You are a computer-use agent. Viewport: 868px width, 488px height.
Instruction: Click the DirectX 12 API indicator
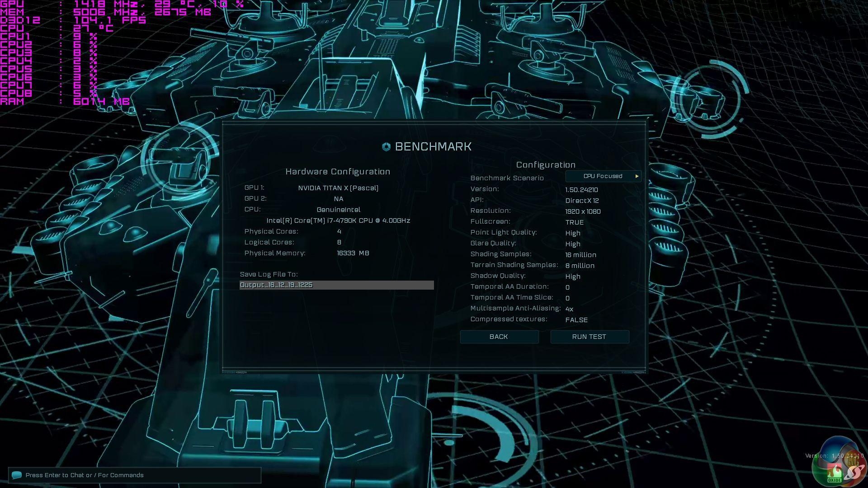click(582, 200)
